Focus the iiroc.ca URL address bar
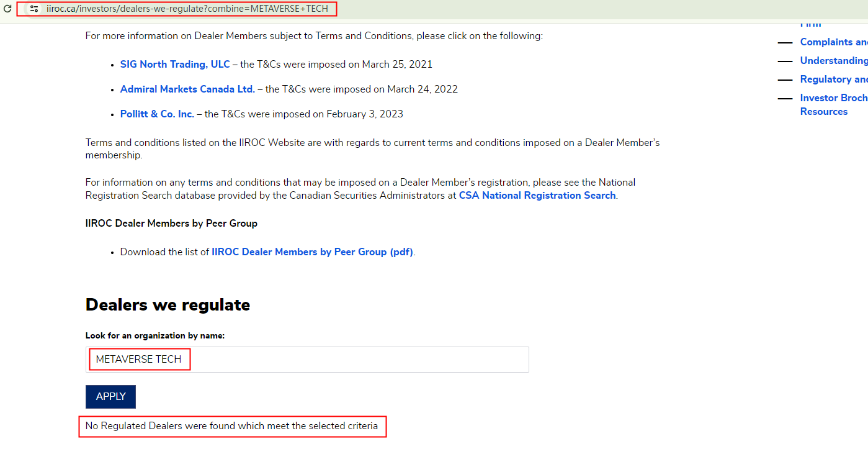868x454 pixels. (x=187, y=9)
